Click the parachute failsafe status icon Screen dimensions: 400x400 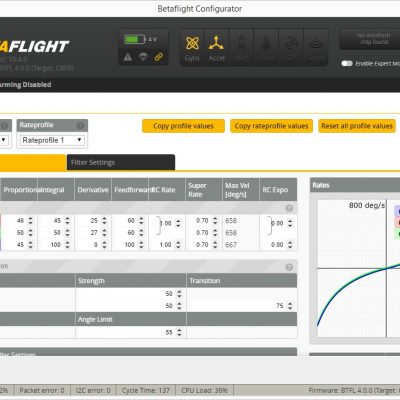[x=143, y=57]
